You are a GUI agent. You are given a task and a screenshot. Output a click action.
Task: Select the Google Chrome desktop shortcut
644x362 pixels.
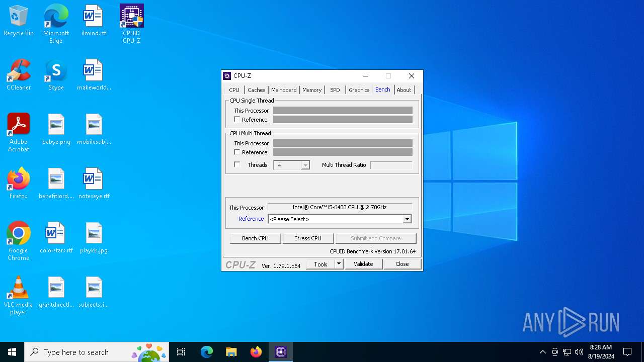(x=19, y=241)
